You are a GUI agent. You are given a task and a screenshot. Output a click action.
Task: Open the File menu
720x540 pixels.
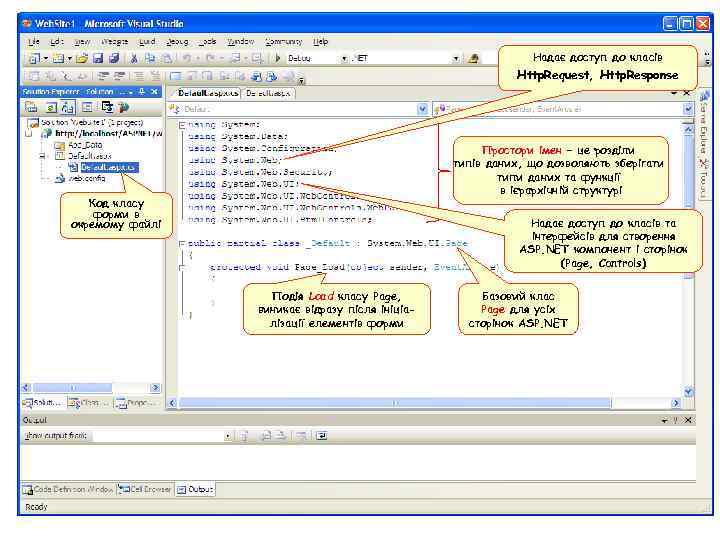pos(34,42)
